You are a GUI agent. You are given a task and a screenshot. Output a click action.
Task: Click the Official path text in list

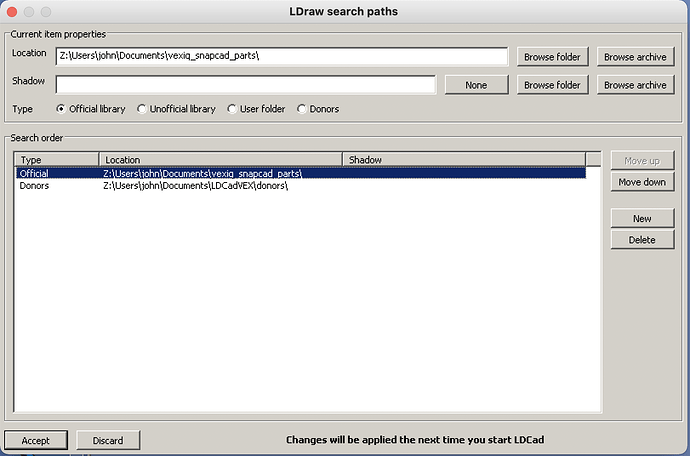(x=202, y=173)
